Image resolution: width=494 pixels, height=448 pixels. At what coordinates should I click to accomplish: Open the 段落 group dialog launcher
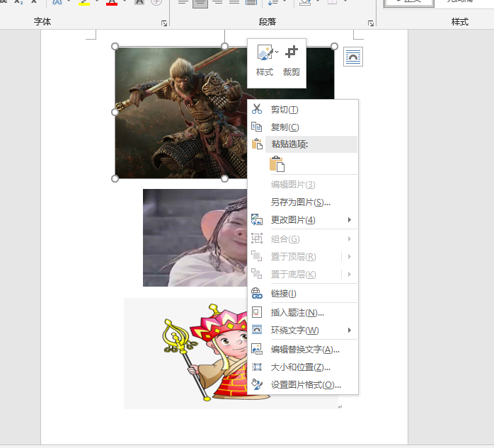coord(371,23)
